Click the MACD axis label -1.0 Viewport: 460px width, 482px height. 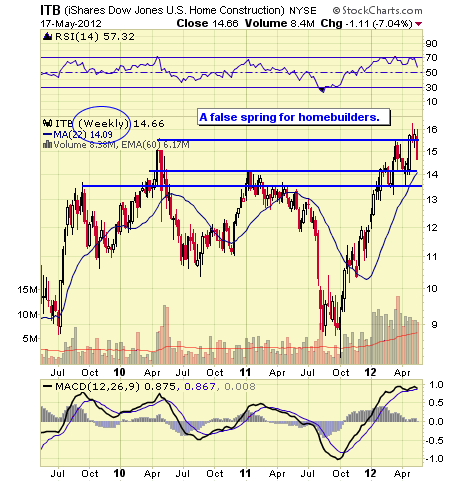pos(434,459)
